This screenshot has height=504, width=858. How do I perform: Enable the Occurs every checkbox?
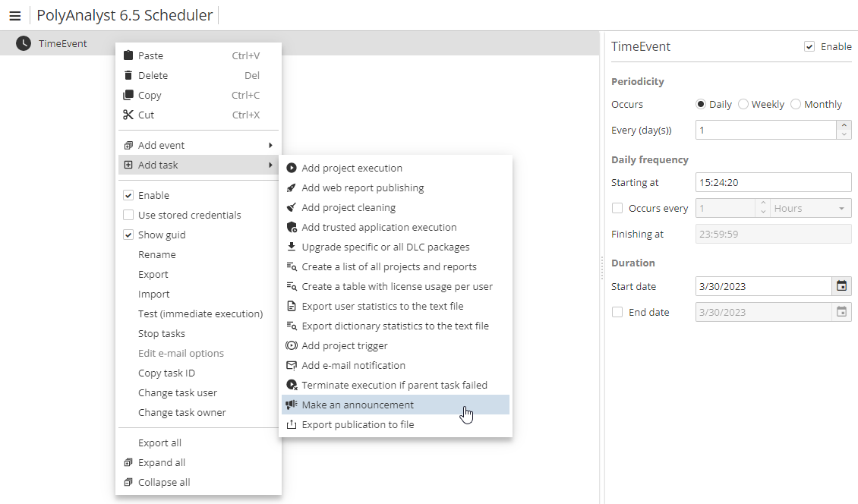[x=617, y=208]
